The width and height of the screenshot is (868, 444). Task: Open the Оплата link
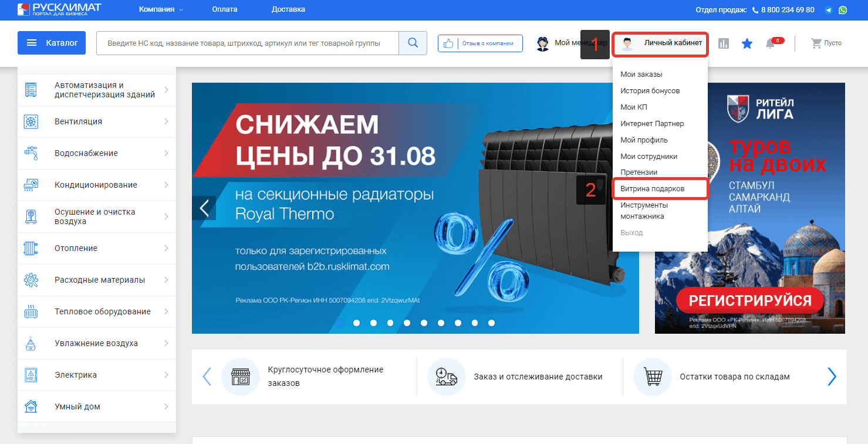(225, 9)
